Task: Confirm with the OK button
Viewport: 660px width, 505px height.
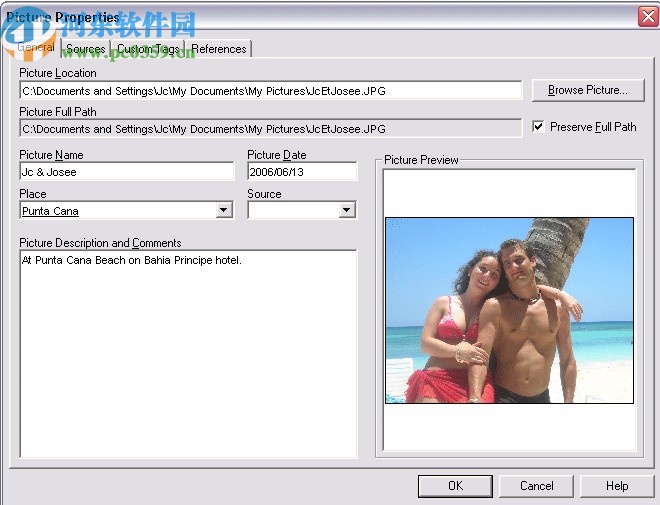Action: 455,486
